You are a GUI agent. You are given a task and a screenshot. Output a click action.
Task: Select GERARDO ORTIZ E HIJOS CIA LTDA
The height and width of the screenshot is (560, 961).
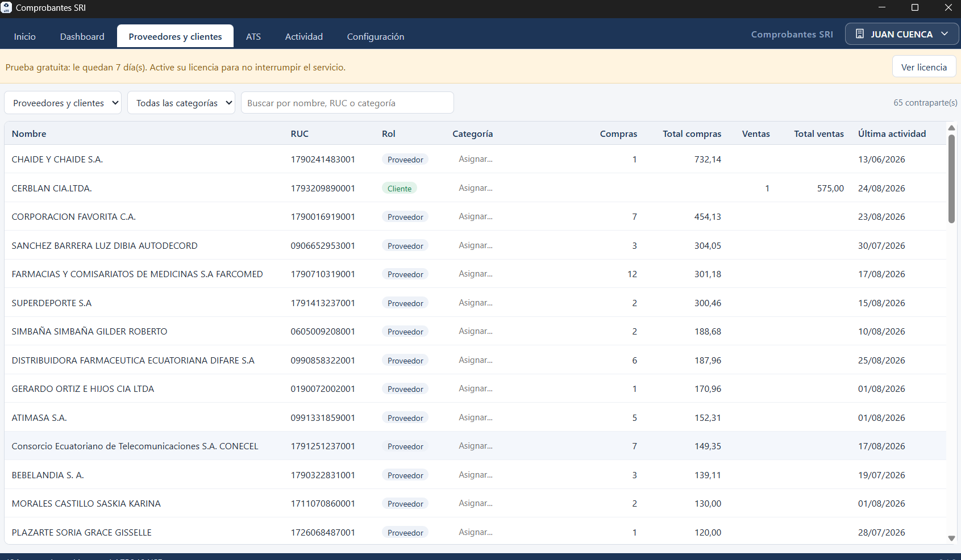pyautogui.click(x=83, y=388)
